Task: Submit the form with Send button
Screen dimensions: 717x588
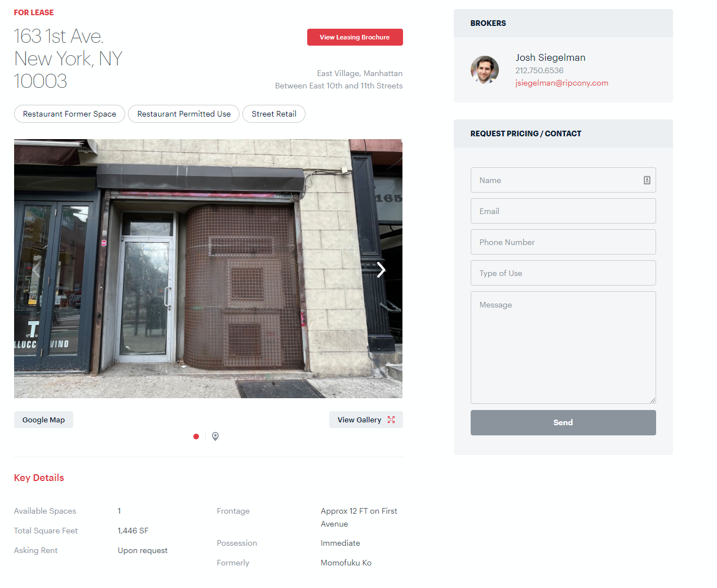Action: pos(563,422)
